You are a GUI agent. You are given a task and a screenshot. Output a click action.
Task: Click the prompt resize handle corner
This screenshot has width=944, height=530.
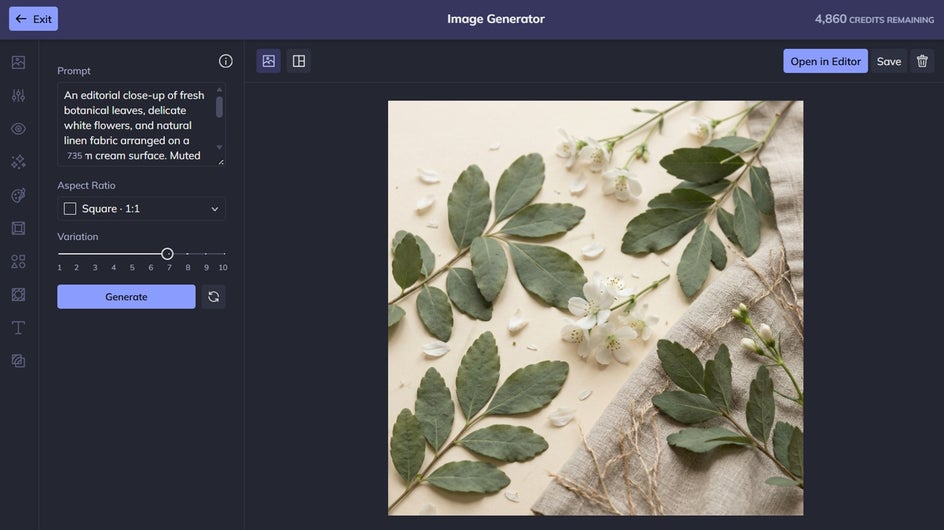point(221,162)
